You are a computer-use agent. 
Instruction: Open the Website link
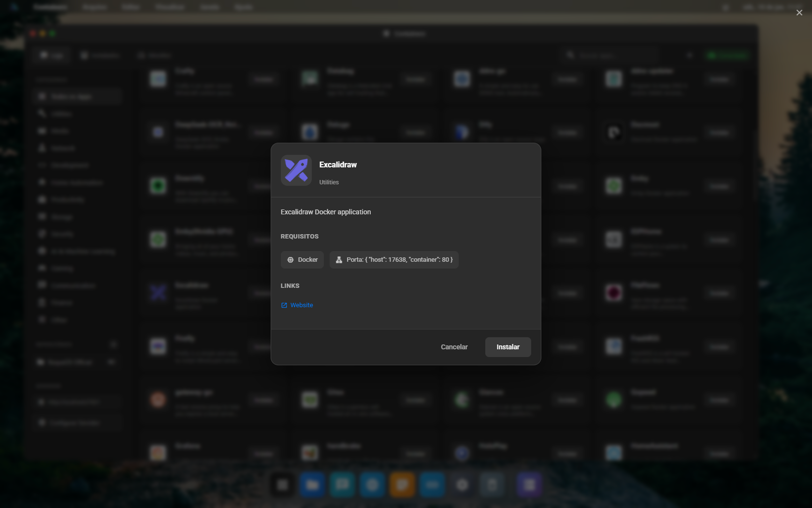coord(302,305)
